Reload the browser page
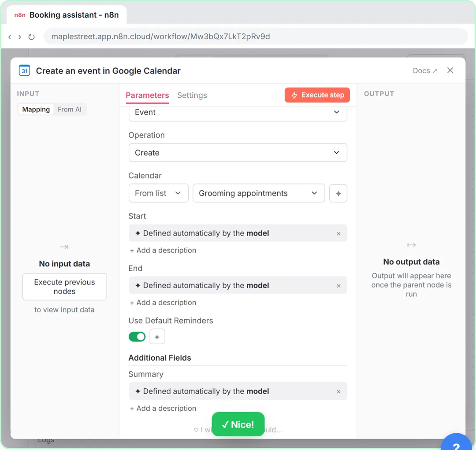The height and width of the screenshot is (450, 476). click(31, 37)
